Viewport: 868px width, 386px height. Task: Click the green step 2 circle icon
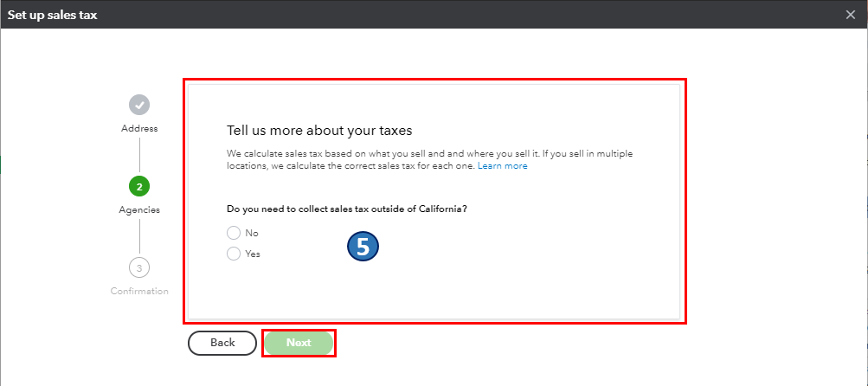click(x=139, y=185)
